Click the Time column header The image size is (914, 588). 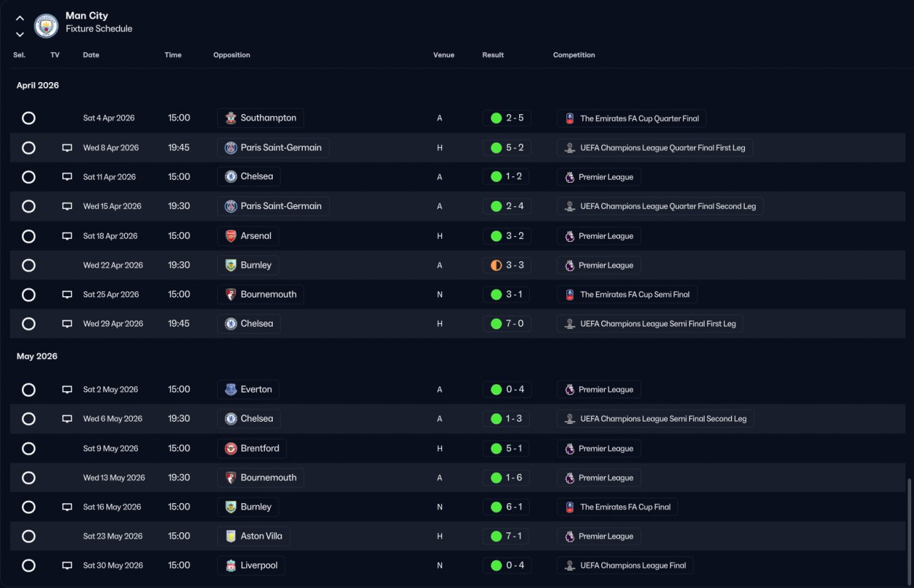pyautogui.click(x=174, y=55)
